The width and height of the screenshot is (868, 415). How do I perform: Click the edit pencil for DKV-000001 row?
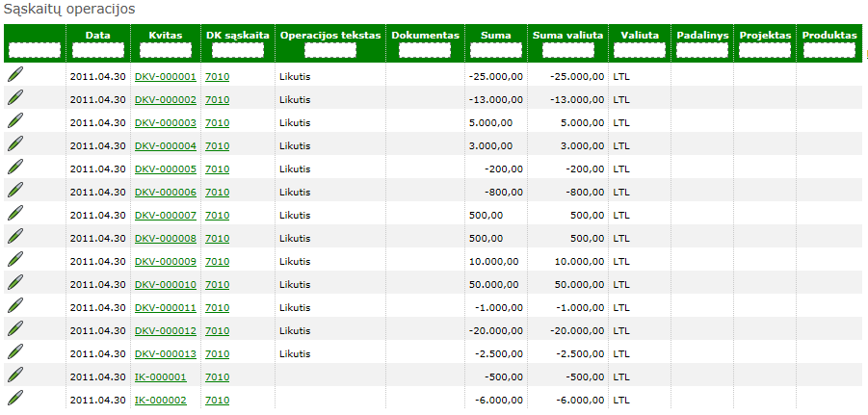pyautogui.click(x=15, y=74)
